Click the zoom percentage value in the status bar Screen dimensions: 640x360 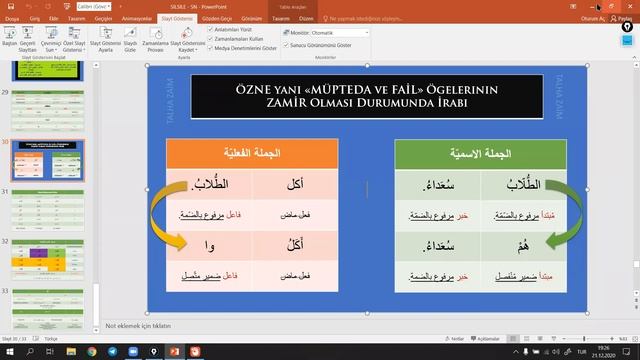623,339
